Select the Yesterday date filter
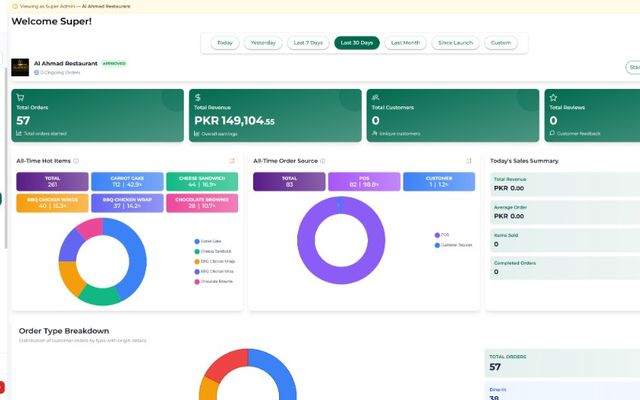 263,43
